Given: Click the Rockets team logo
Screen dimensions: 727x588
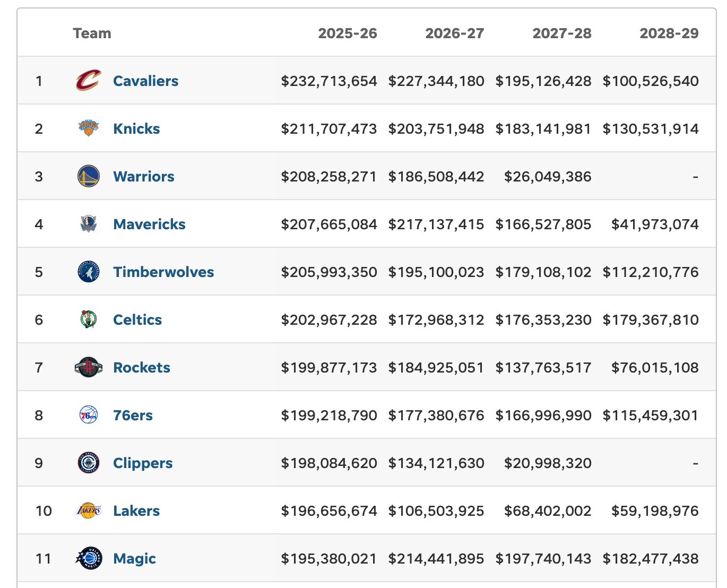Looking at the screenshot, I should click(x=88, y=367).
